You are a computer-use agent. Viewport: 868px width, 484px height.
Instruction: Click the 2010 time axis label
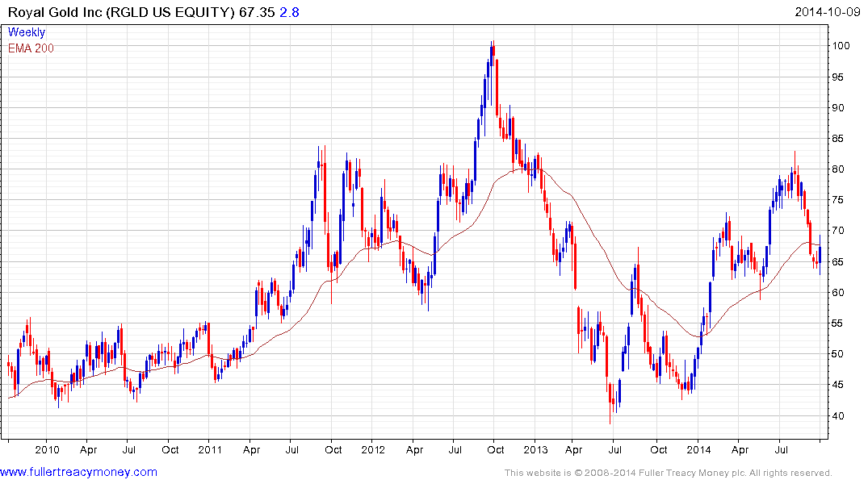(x=47, y=449)
